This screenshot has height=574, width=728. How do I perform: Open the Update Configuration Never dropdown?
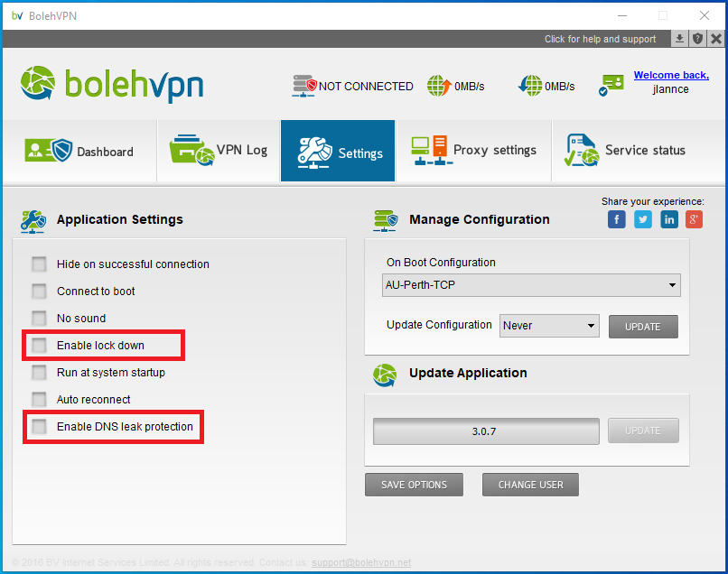click(549, 326)
